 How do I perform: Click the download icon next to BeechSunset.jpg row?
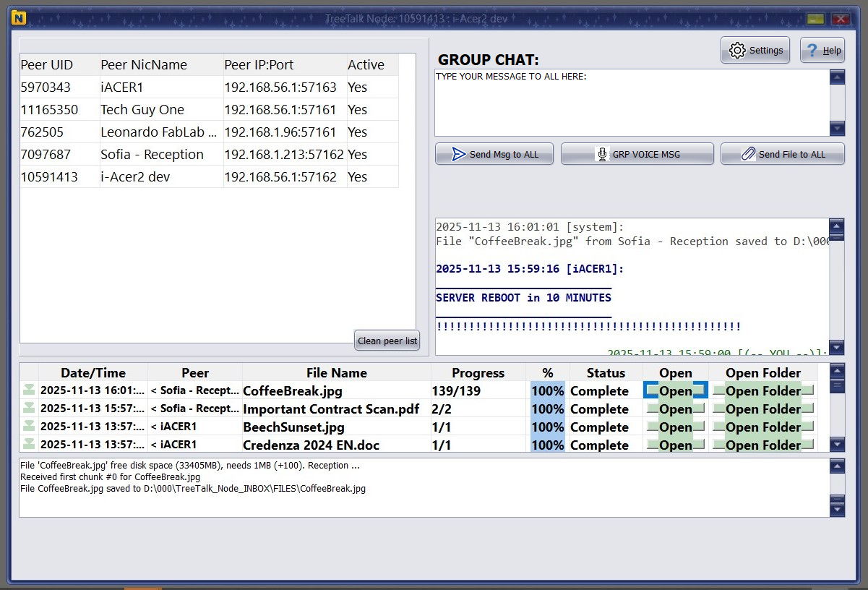(29, 427)
